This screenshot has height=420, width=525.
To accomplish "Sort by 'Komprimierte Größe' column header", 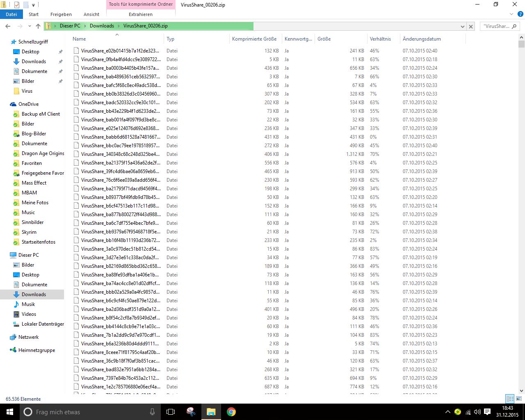I will click(254, 39).
